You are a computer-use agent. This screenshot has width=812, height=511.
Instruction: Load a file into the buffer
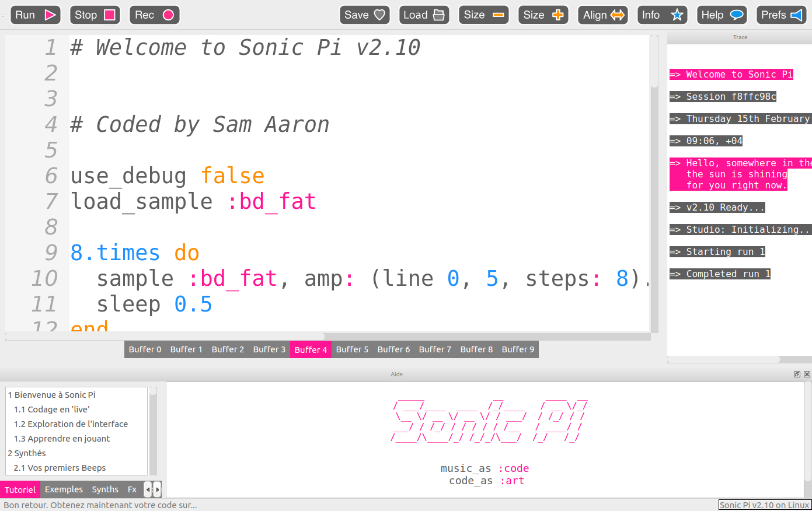(424, 15)
